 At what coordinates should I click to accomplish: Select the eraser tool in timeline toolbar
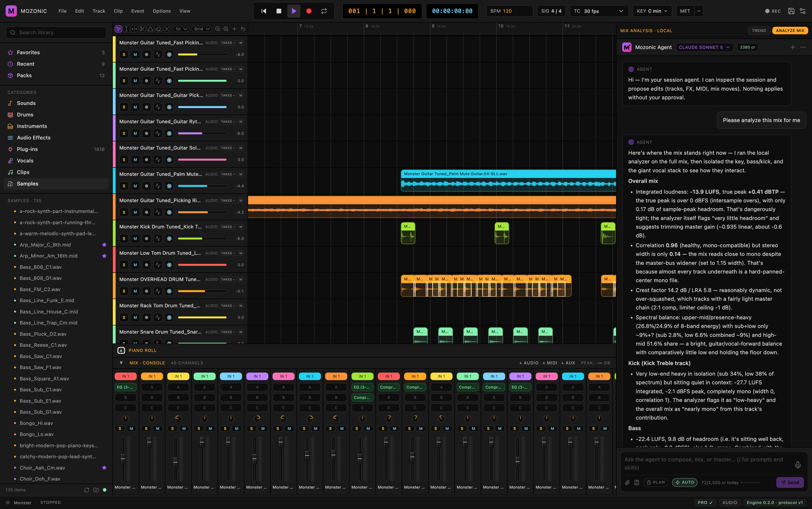159,29
